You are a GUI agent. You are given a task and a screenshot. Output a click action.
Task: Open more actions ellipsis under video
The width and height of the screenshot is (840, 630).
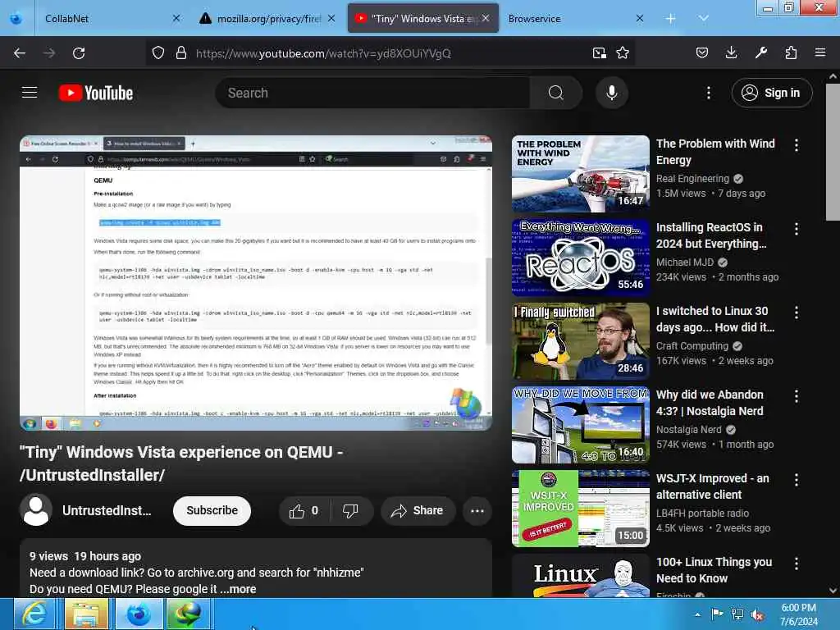477,511
